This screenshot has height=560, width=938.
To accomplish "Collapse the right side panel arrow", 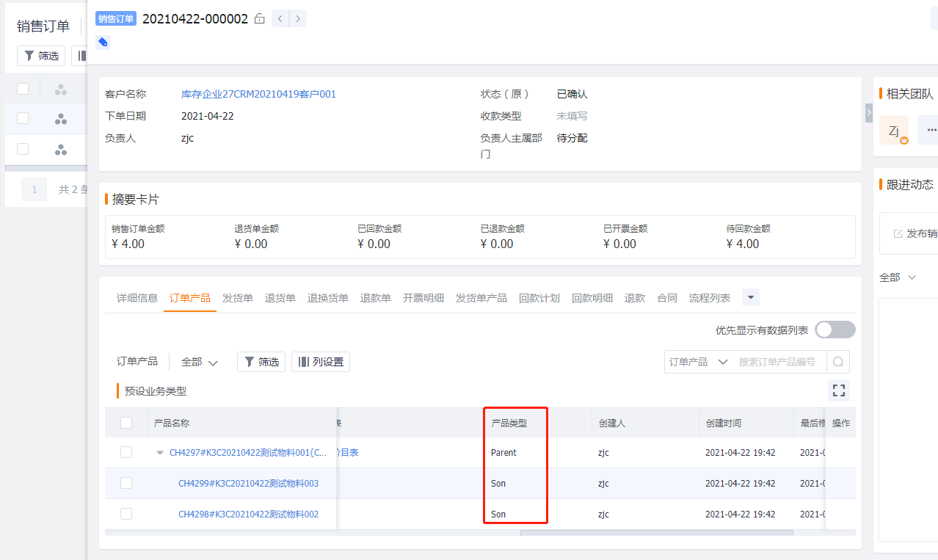I will pos(868,113).
